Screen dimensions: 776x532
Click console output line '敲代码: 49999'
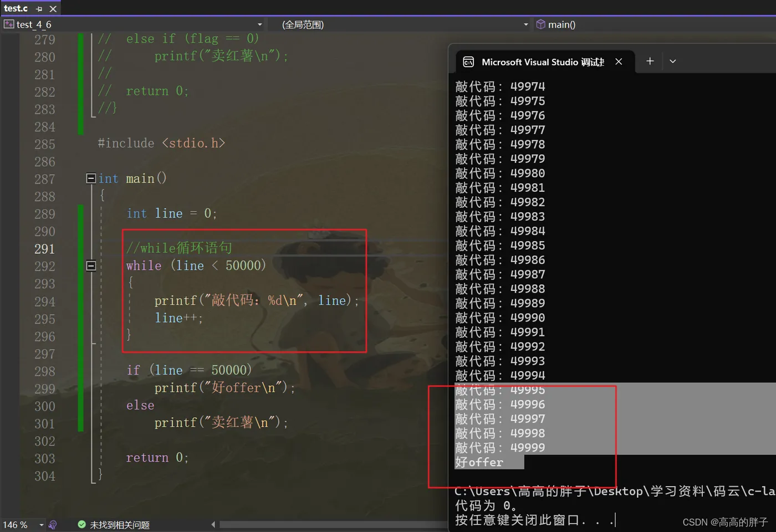tap(500, 448)
